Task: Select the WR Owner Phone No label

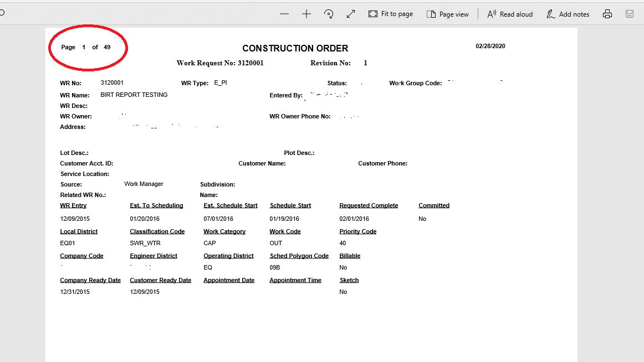Action: point(300,116)
